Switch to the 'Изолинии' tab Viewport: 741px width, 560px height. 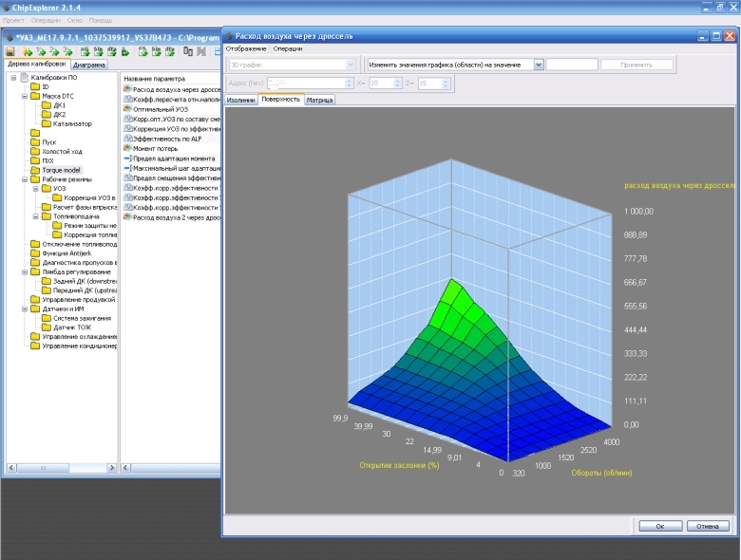241,99
